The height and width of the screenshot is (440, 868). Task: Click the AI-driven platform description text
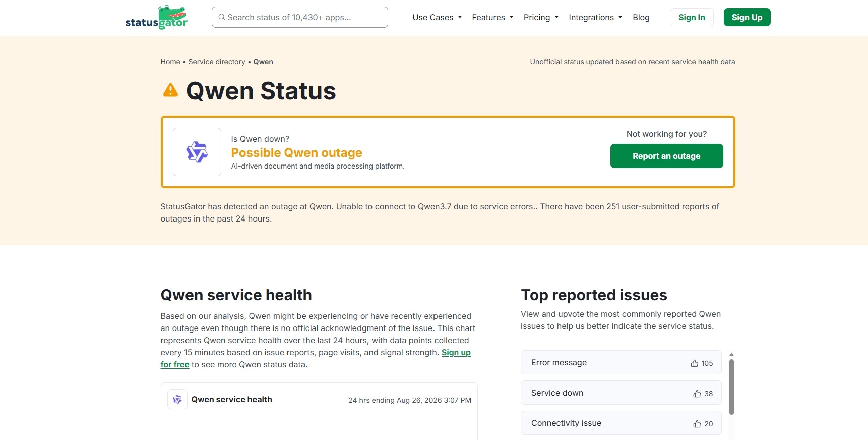click(x=318, y=166)
